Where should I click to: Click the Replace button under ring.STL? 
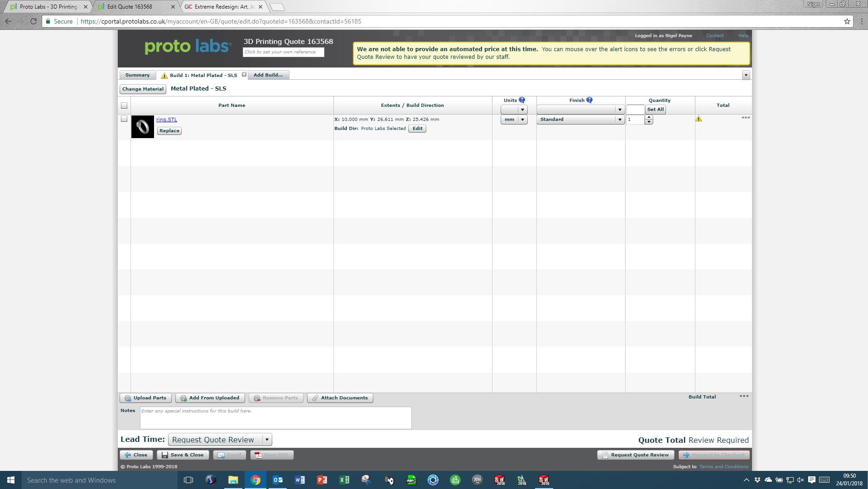pyautogui.click(x=169, y=131)
